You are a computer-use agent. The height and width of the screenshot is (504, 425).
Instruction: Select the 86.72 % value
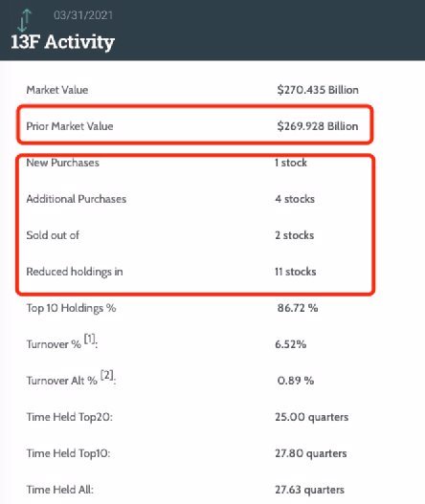point(298,308)
